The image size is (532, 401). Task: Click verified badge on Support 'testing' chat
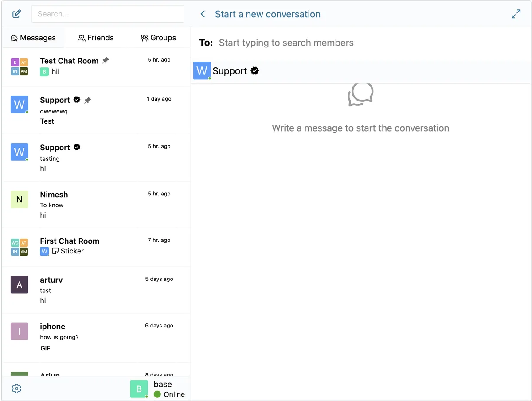[77, 147]
